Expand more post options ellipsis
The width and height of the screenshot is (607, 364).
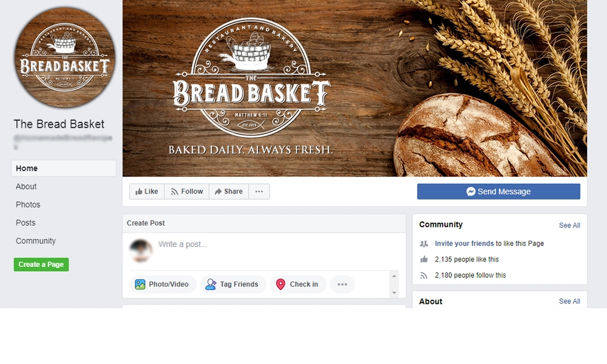(x=342, y=285)
